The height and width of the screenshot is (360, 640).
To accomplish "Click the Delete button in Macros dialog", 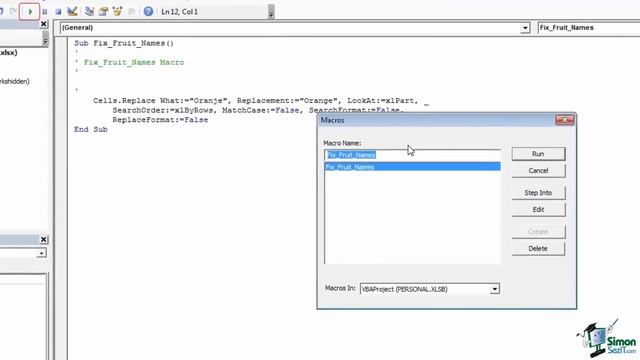I will [538, 248].
